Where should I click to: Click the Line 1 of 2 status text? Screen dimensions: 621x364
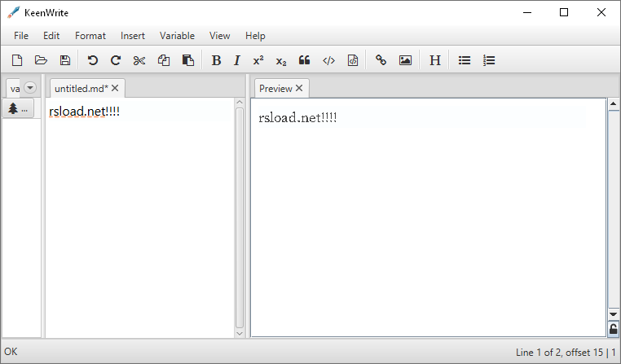coord(566,352)
